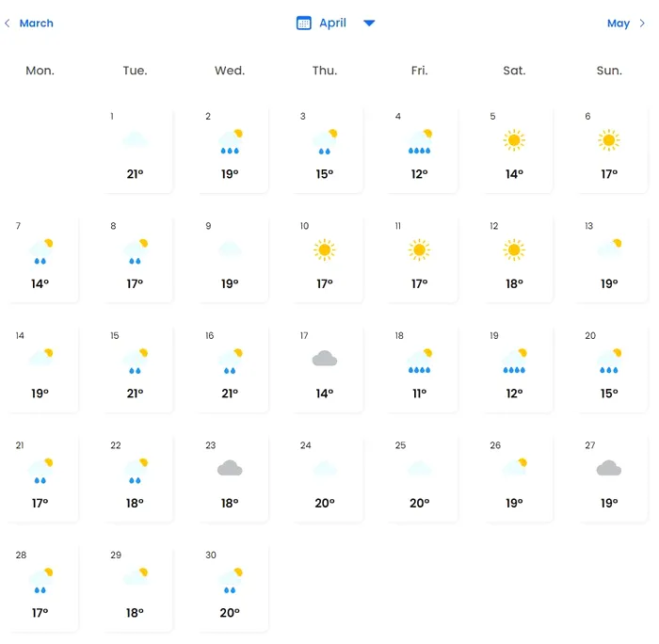Click the rainy icon on April 18
The image size is (659, 644).
(419, 361)
